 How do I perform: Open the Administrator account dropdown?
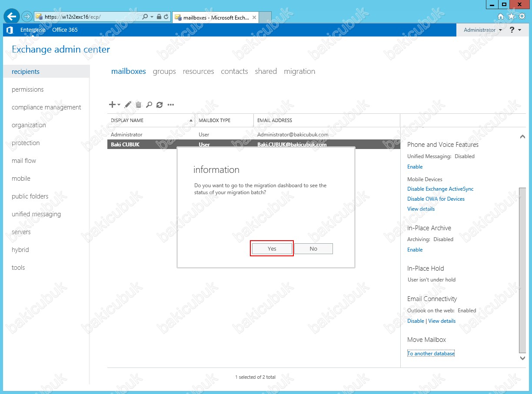click(482, 30)
